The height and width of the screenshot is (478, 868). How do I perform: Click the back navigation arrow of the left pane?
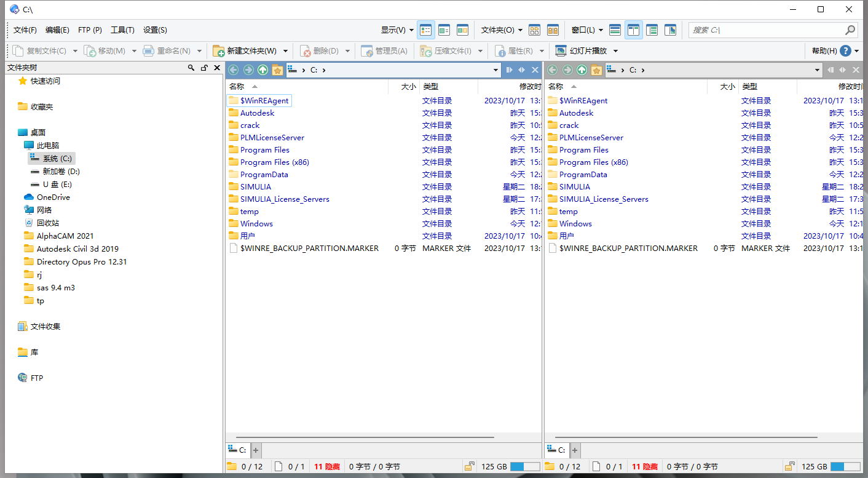pos(233,70)
